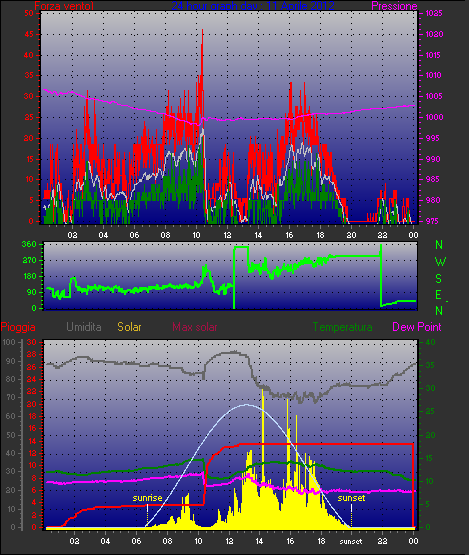469x555 pixels.
Task: Click the white 'sunset' label on the bottom time axis
Action: (351, 541)
